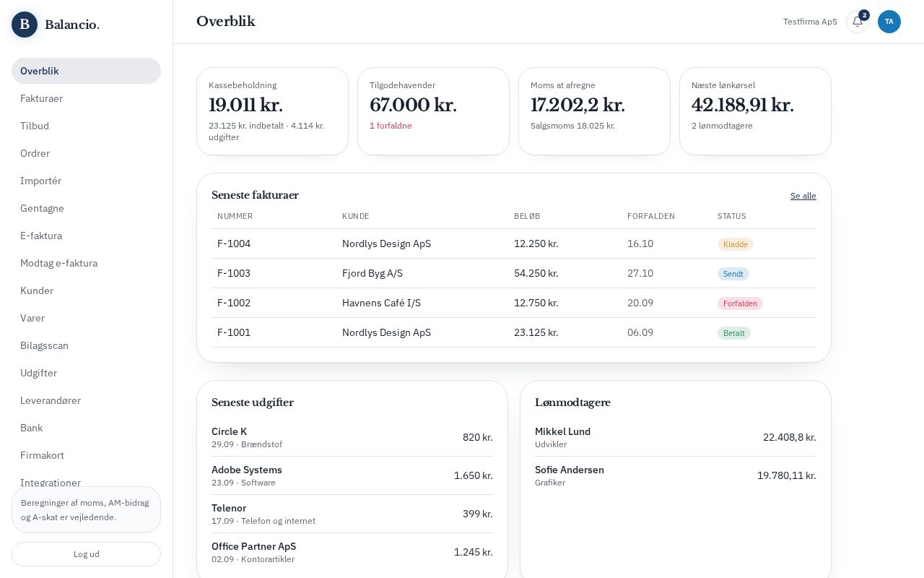Click the Se alle link

point(803,196)
